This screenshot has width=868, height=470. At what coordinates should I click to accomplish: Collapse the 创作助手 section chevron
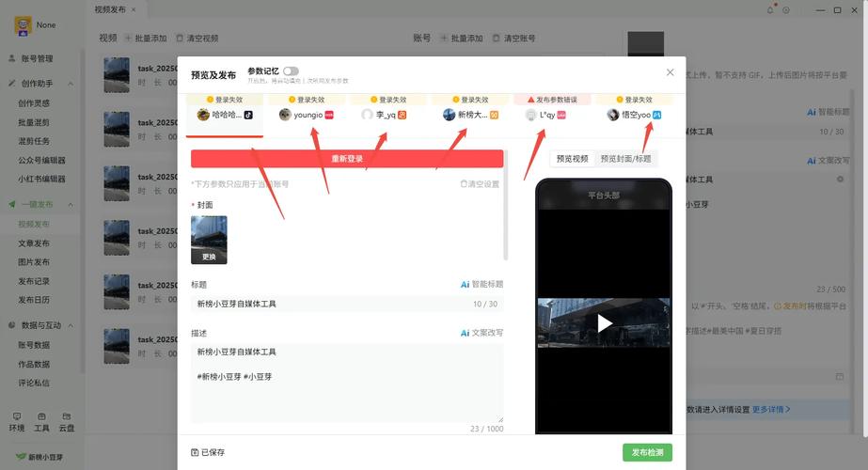coord(71,85)
